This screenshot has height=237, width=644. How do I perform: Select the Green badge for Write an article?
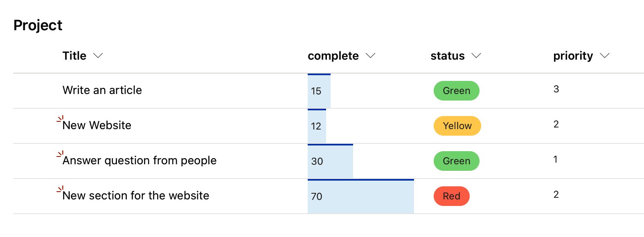click(456, 90)
